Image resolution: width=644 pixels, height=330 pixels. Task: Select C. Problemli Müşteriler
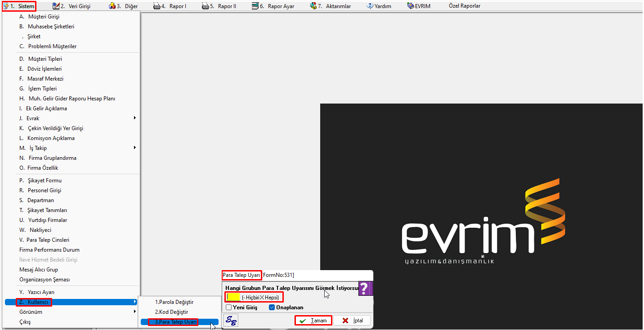[72, 46]
